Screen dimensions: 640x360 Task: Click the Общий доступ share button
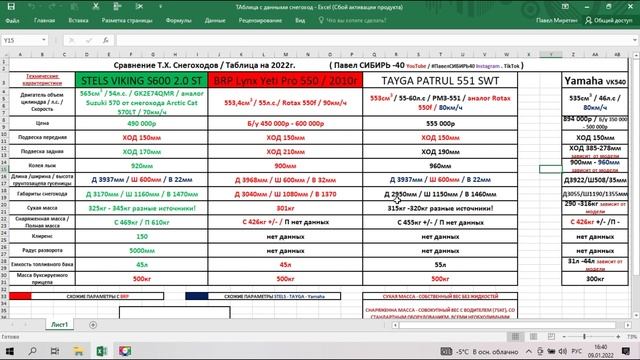609,20
